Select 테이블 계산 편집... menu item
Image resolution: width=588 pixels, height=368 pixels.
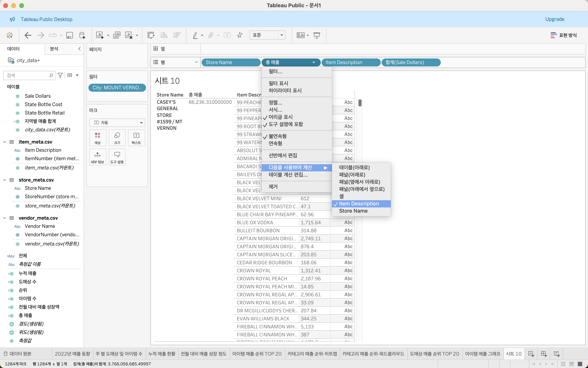coord(288,175)
